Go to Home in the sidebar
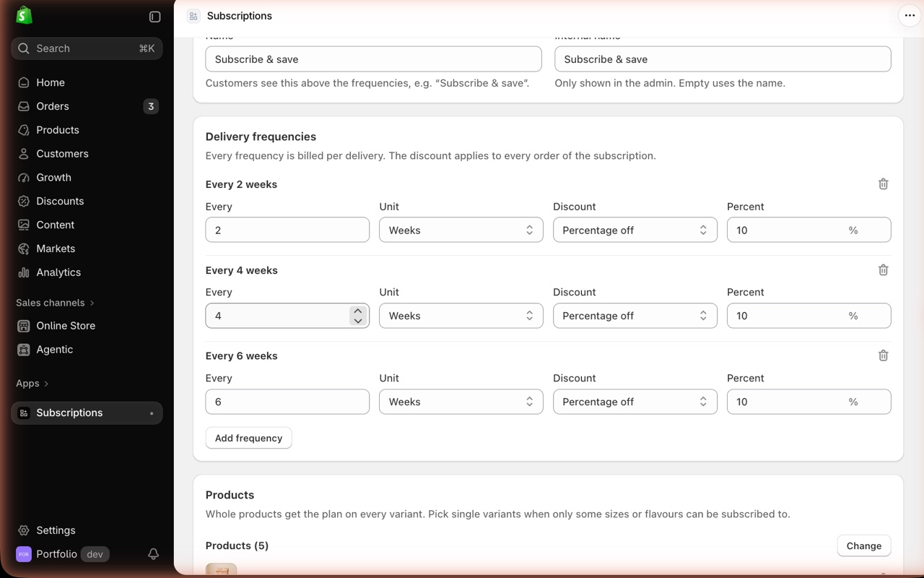Screen dimensions: 924x578 pos(87,82)
